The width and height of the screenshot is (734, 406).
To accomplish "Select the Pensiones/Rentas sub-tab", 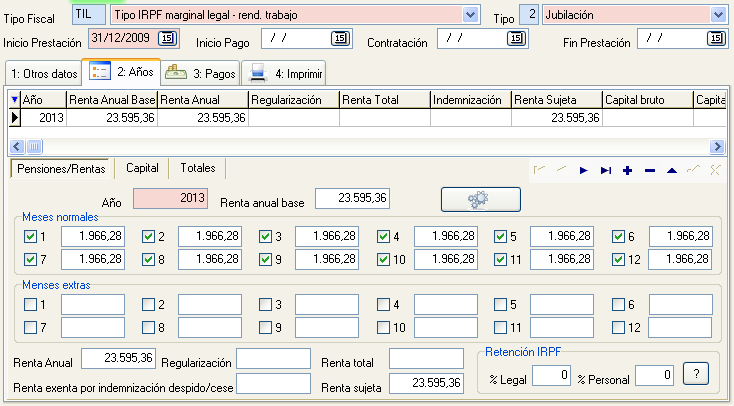I will [61, 169].
